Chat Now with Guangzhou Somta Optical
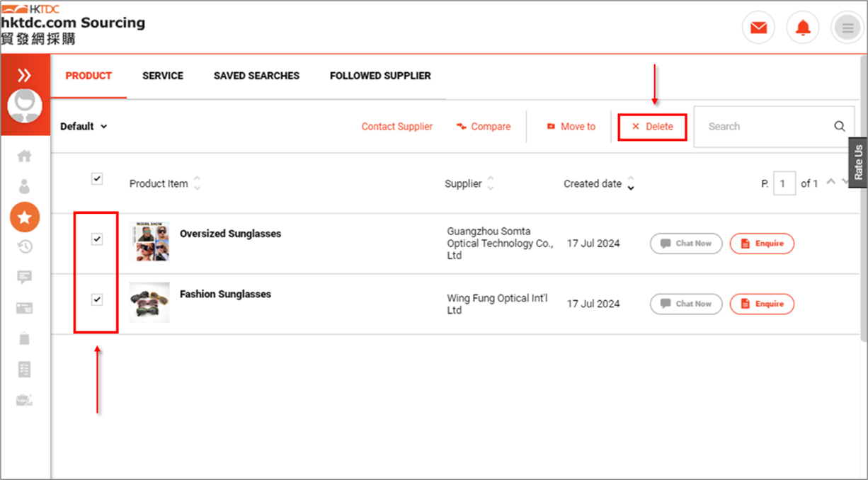This screenshot has width=868, height=480. tap(686, 244)
